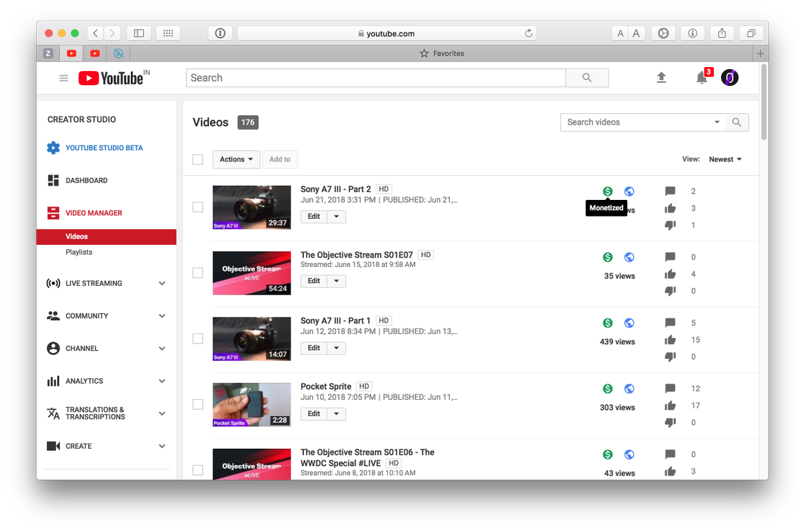Click the monetized dollar icon for Objective Stream S01E07
The image size is (805, 532).
(x=608, y=257)
